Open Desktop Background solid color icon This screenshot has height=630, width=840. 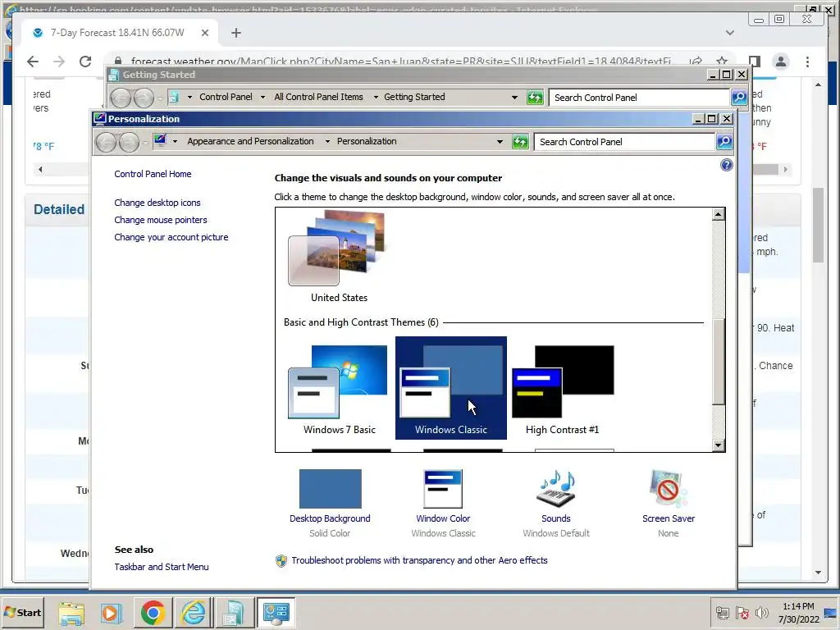[x=330, y=489]
